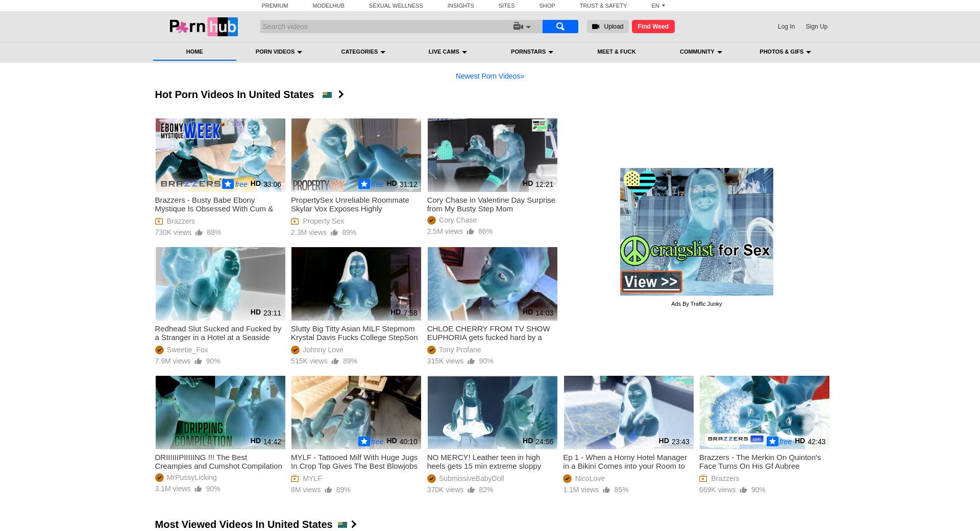
Task: Click verified badge next to NicoLove
Action: pos(567,478)
